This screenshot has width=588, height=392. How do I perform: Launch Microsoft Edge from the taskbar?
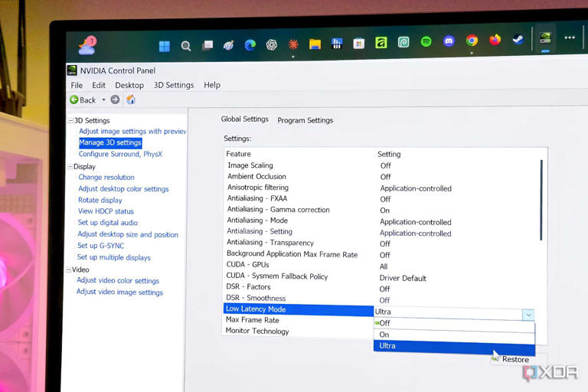point(250,45)
